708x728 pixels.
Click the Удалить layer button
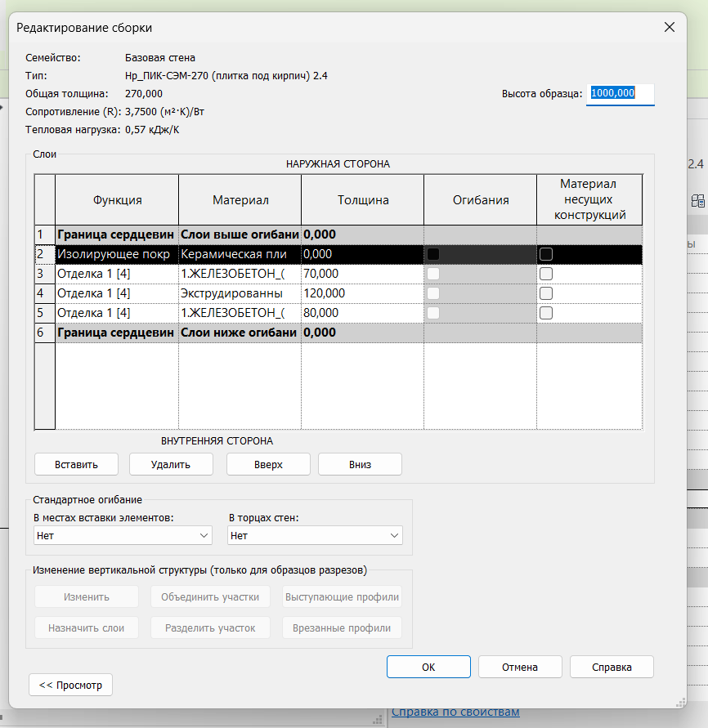[171, 464]
